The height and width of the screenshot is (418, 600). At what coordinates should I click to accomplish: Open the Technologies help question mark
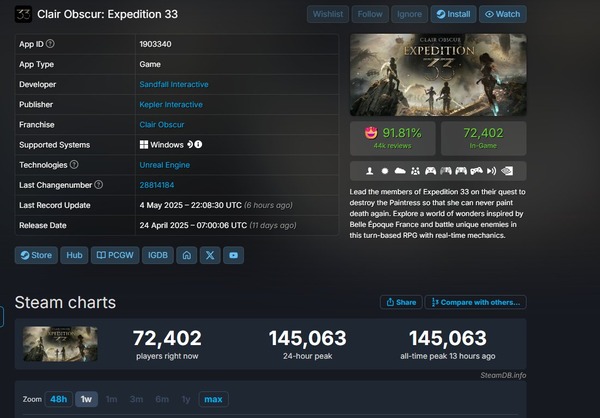(74, 165)
